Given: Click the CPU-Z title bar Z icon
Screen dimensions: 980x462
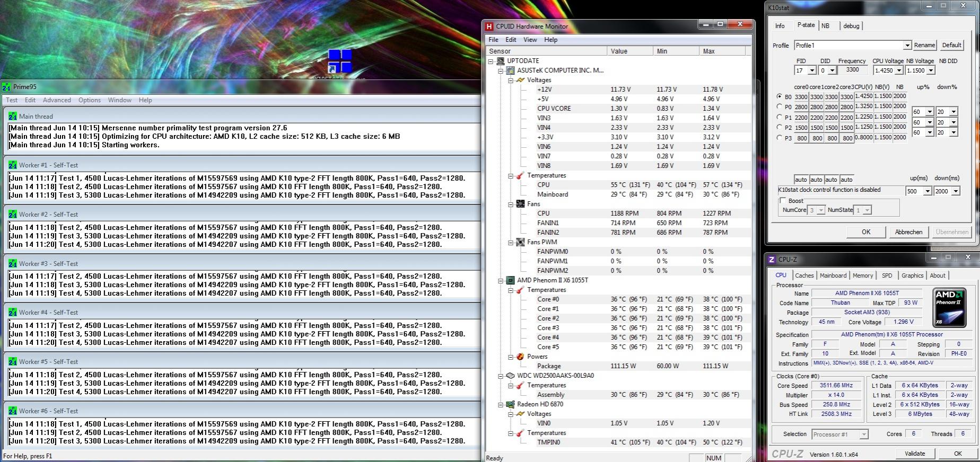Looking at the screenshot, I should [772, 260].
